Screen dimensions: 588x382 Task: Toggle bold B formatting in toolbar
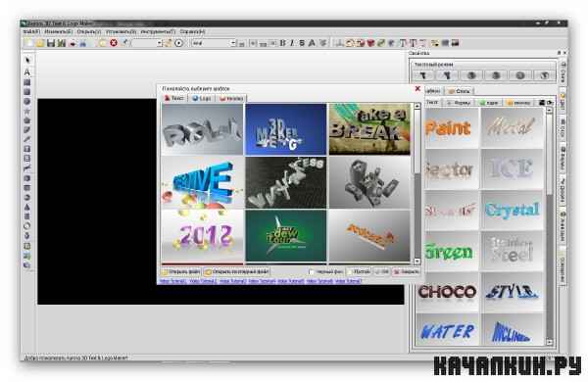pos(283,43)
